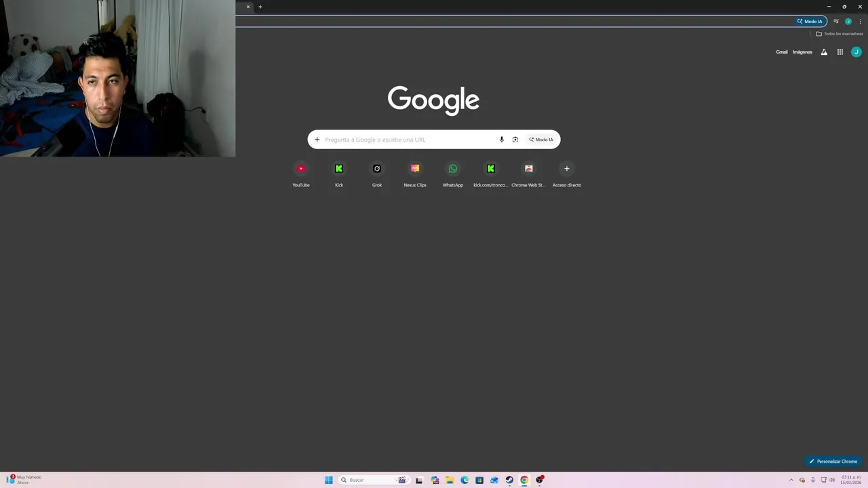Image resolution: width=868 pixels, height=488 pixels.
Task: Go to Imágenes link
Action: [802, 52]
